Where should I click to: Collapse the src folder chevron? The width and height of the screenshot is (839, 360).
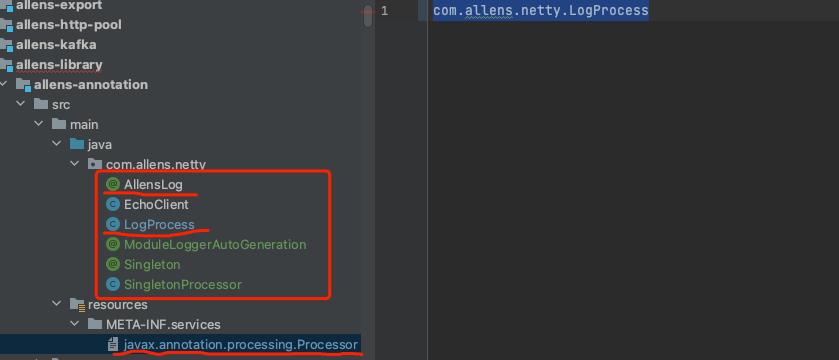(22, 104)
